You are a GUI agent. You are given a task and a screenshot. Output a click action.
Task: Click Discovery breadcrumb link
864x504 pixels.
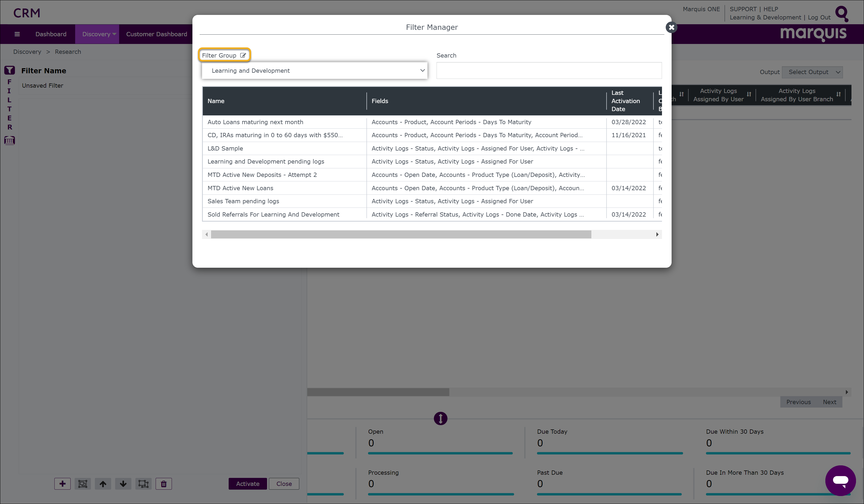pos(27,52)
